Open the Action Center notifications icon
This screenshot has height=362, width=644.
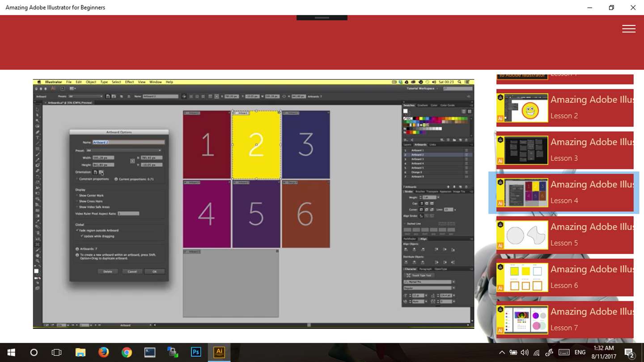click(629, 353)
